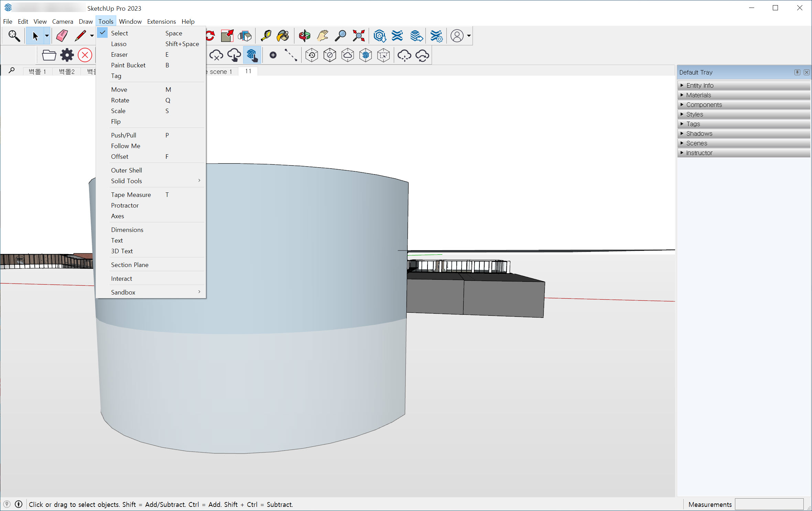Screen dimensions: 812x511
Task: Expand the Materials tray section
Action: [699, 95]
